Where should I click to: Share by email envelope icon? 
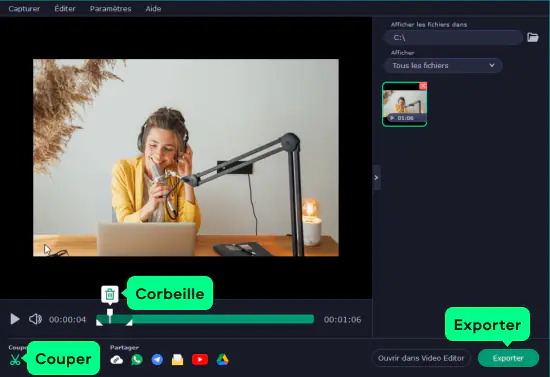177,359
